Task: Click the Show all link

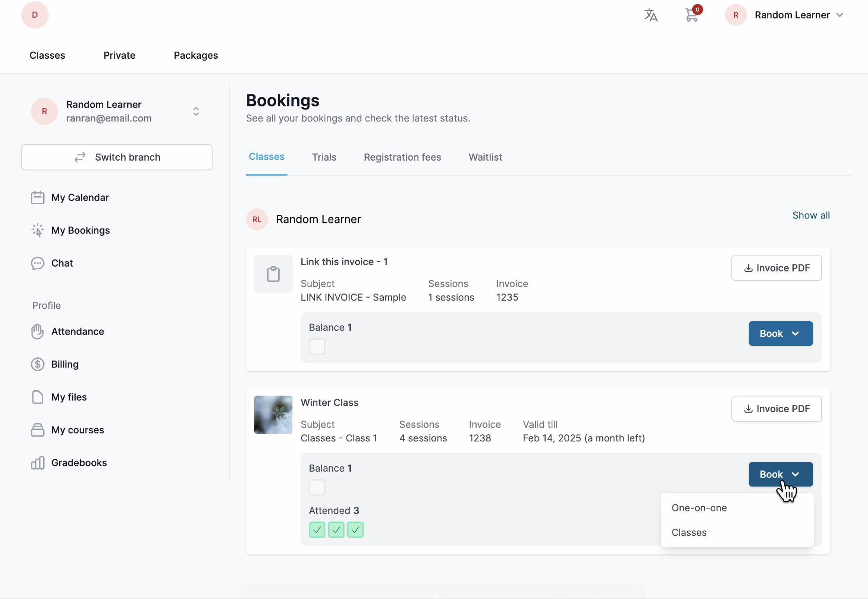Action: pos(811,215)
